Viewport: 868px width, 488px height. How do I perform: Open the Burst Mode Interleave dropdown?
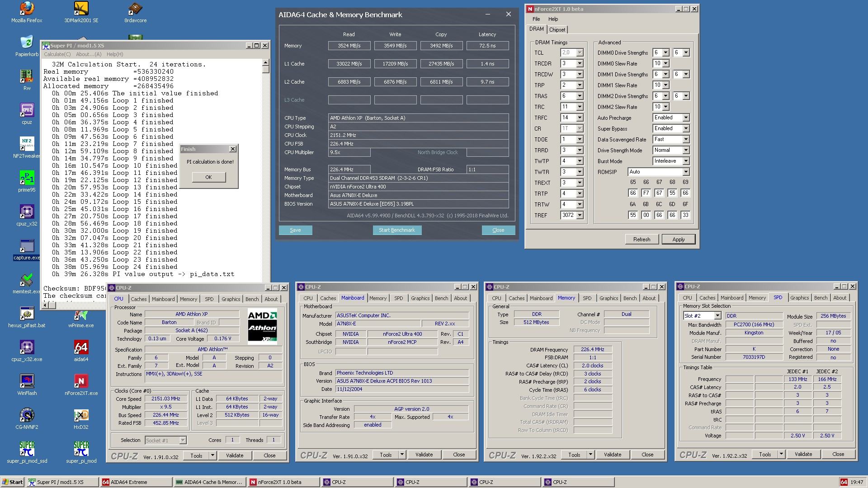pyautogui.click(x=685, y=161)
